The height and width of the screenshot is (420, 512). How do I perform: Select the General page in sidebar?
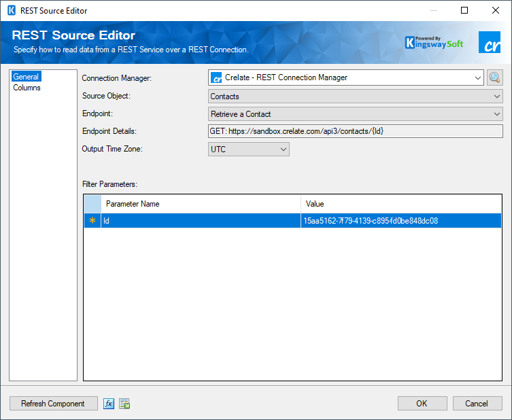click(26, 77)
